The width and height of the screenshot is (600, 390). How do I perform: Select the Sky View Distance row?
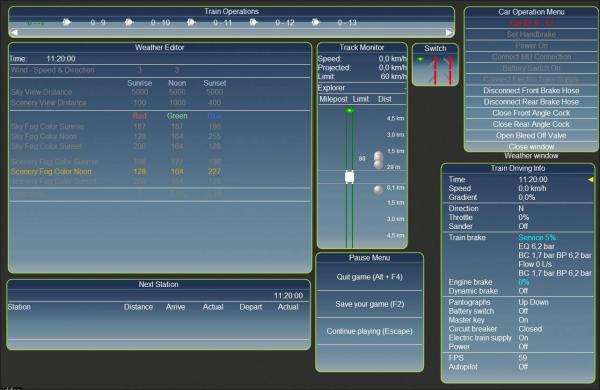[160, 92]
